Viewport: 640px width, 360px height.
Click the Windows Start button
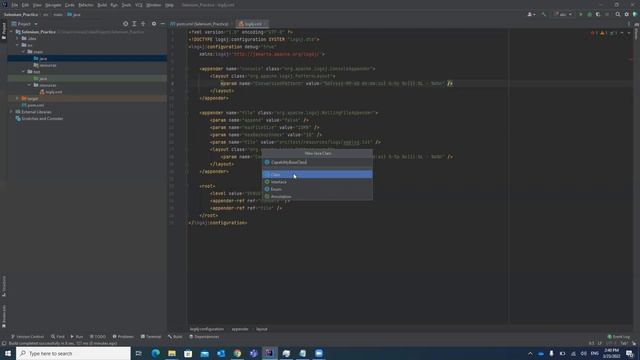[8, 353]
